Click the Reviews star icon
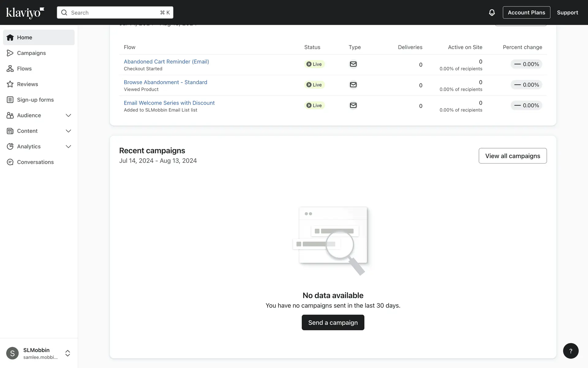The height and width of the screenshot is (368, 588). coord(10,84)
